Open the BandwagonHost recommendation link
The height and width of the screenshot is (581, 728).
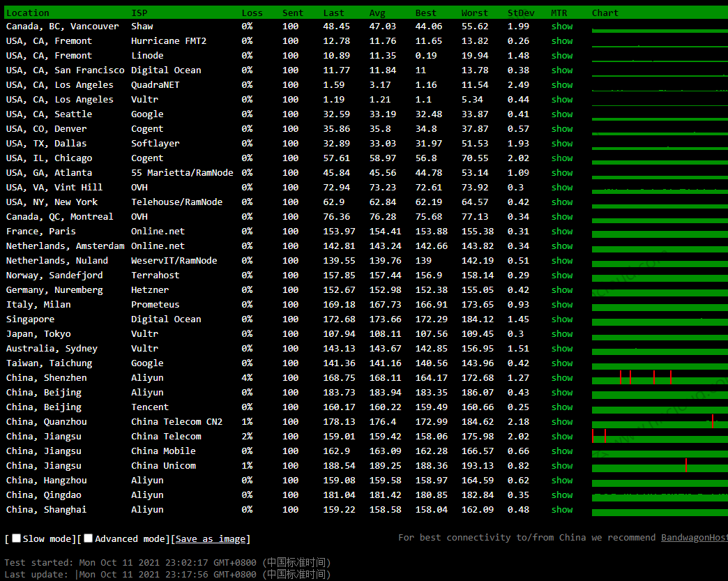tap(694, 537)
